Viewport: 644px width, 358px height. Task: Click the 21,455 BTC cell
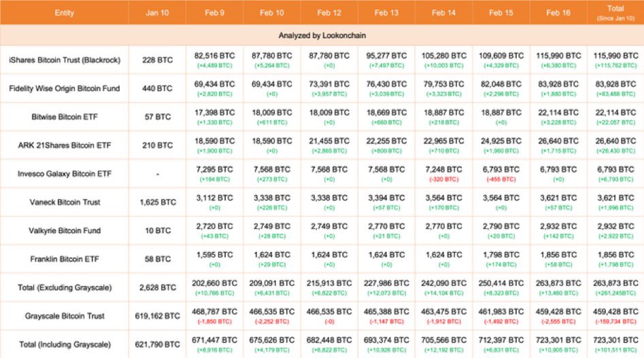329,145
